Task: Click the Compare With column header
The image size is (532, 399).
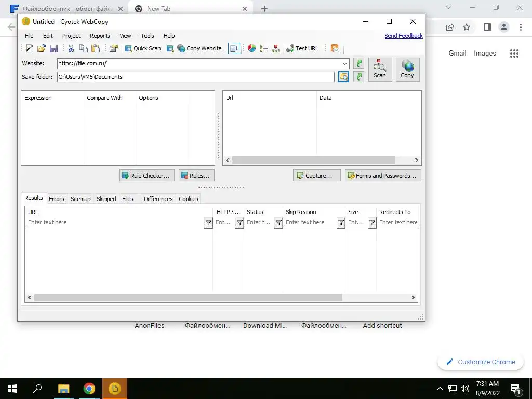Action: tap(110, 98)
